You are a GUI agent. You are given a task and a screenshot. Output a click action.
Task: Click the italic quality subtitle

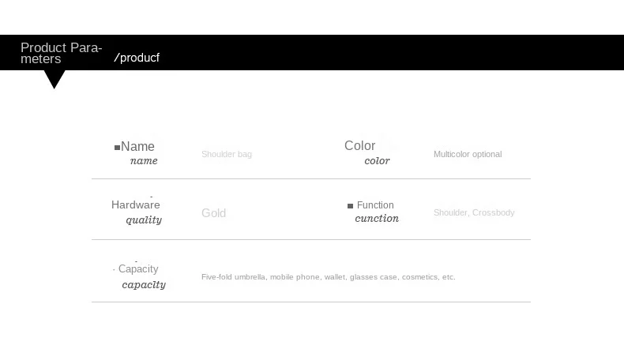click(144, 220)
